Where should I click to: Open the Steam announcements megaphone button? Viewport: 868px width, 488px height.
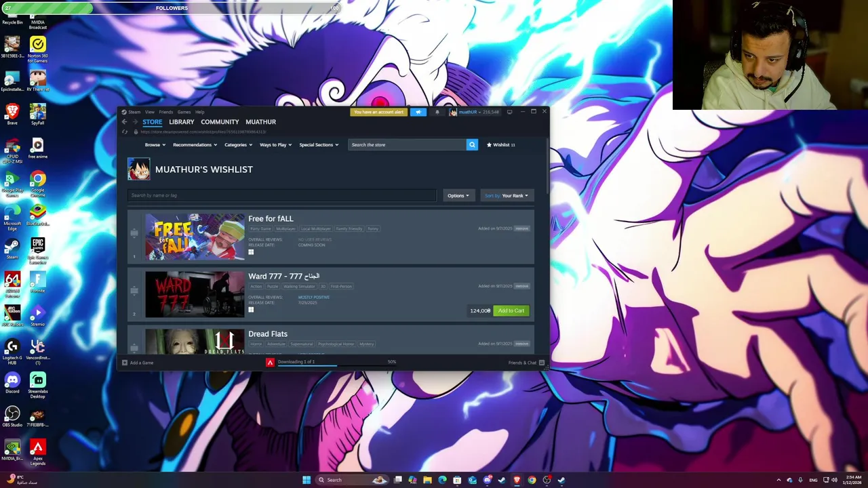pyautogui.click(x=418, y=112)
